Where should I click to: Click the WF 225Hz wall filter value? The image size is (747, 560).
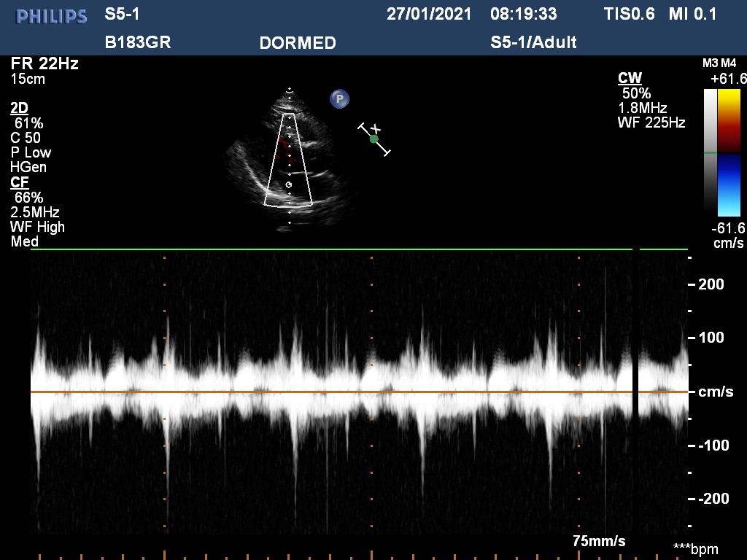[651, 123]
